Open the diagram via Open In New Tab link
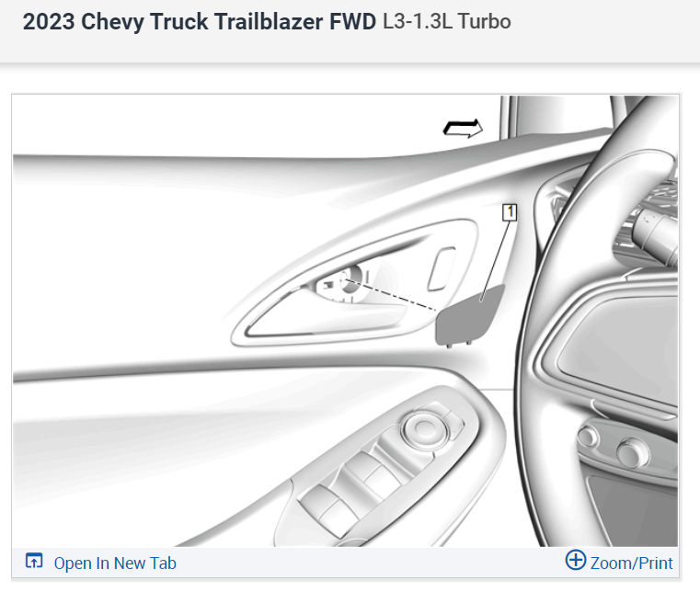This screenshot has width=700, height=592. coord(115,563)
